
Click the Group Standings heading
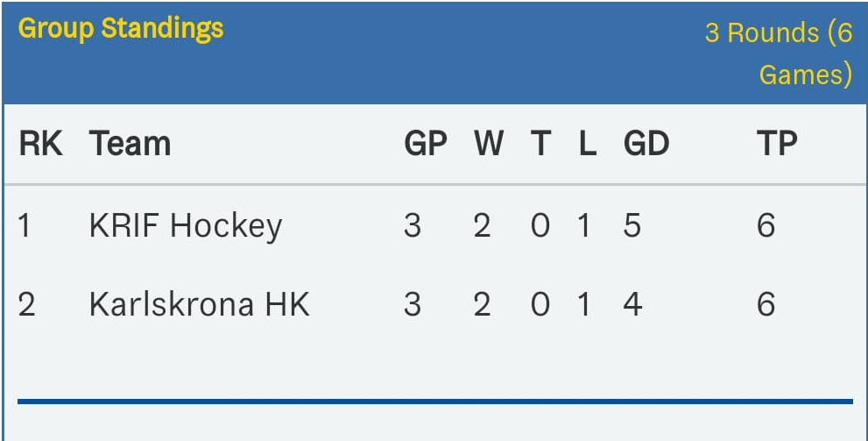[x=121, y=29]
